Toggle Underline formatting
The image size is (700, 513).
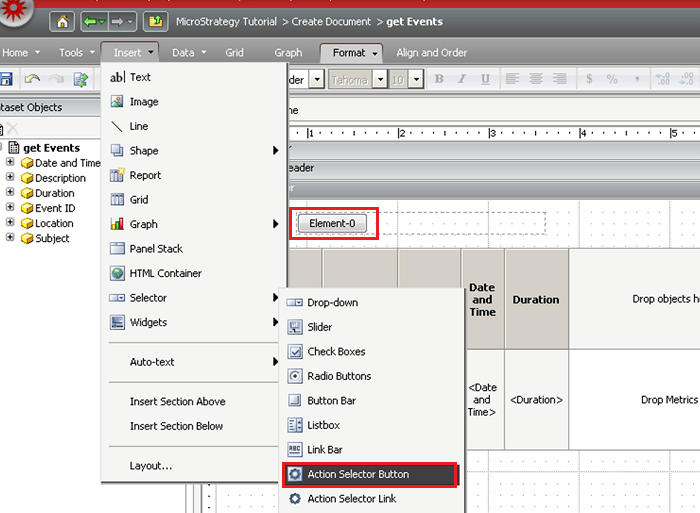[485, 79]
